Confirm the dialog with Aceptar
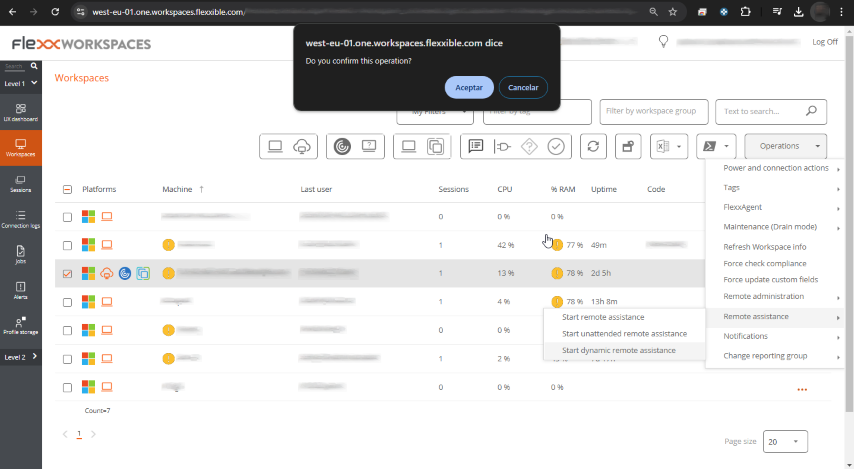The image size is (854, 469). tap(469, 87)
